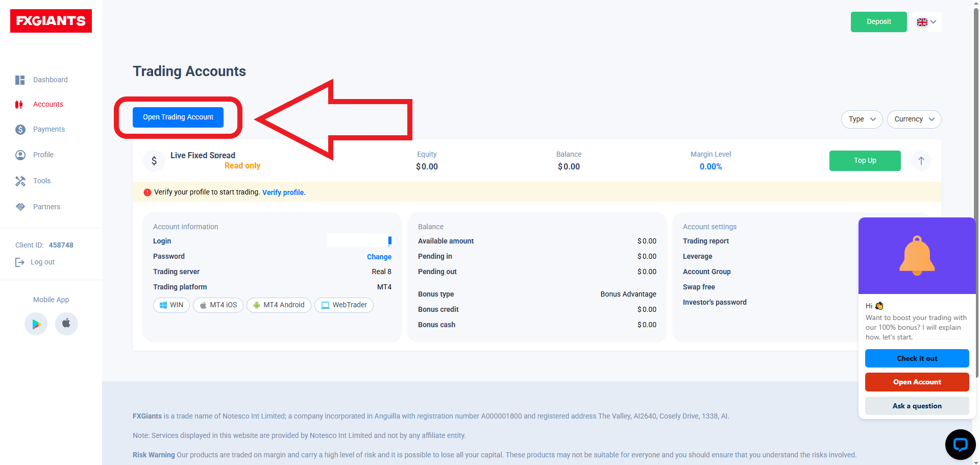
Task: Click Account Group setting
Action: [707, 272]
